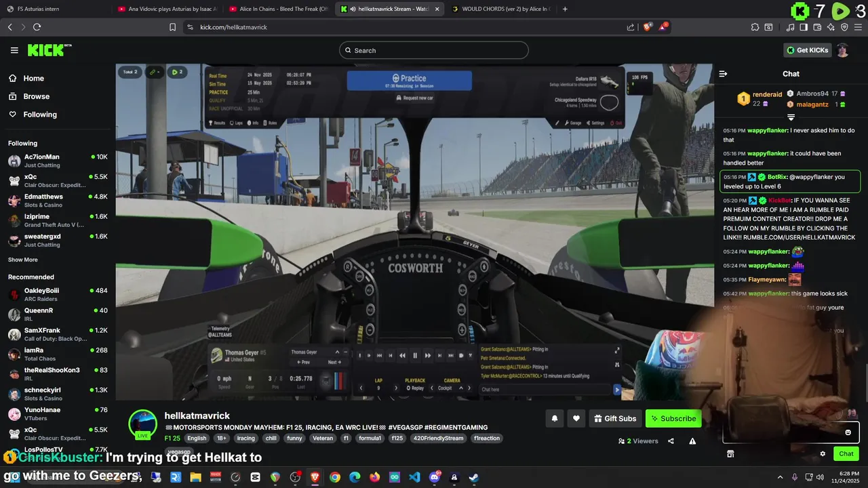The height and width of the screenshot is (488, 868).
Task: Open Steam from the taskbar
Action: pos(474,477)
